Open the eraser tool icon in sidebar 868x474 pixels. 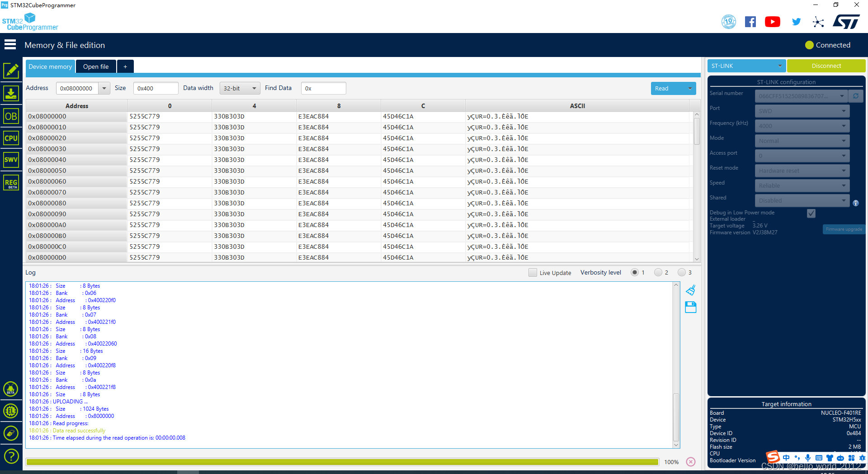click(x=11, y=433)
